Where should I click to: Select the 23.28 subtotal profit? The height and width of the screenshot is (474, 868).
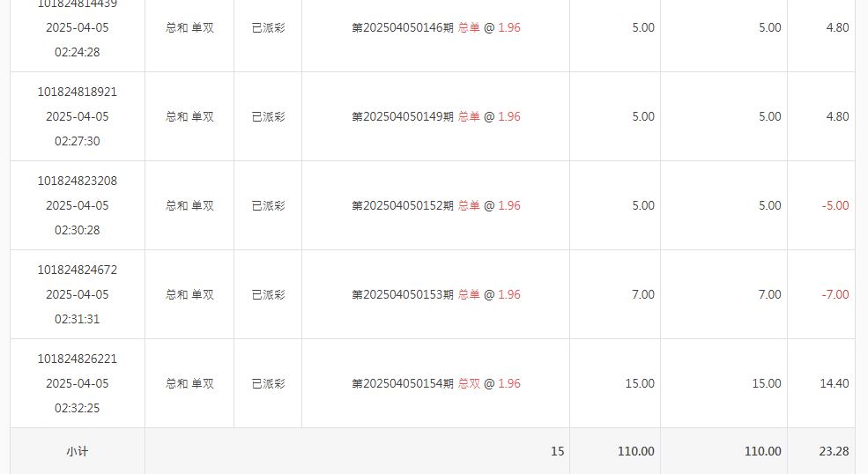pyautogui.click(x=834, y=451)
